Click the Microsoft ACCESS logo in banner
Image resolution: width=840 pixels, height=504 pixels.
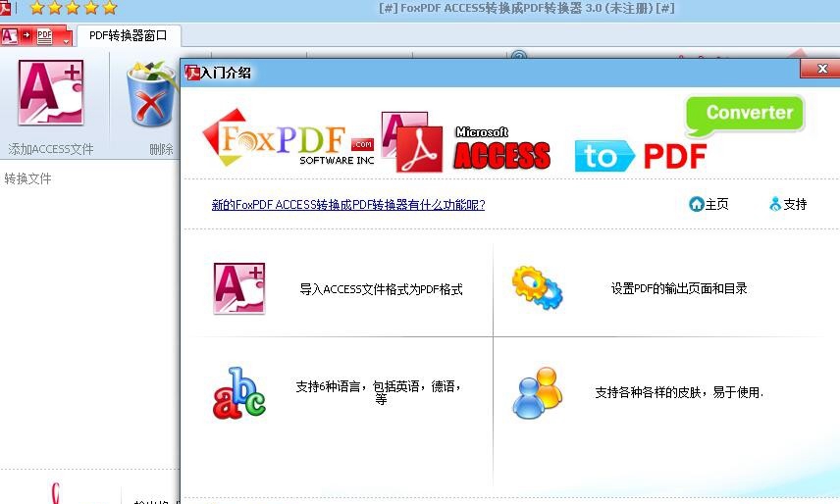coord(502,148)
